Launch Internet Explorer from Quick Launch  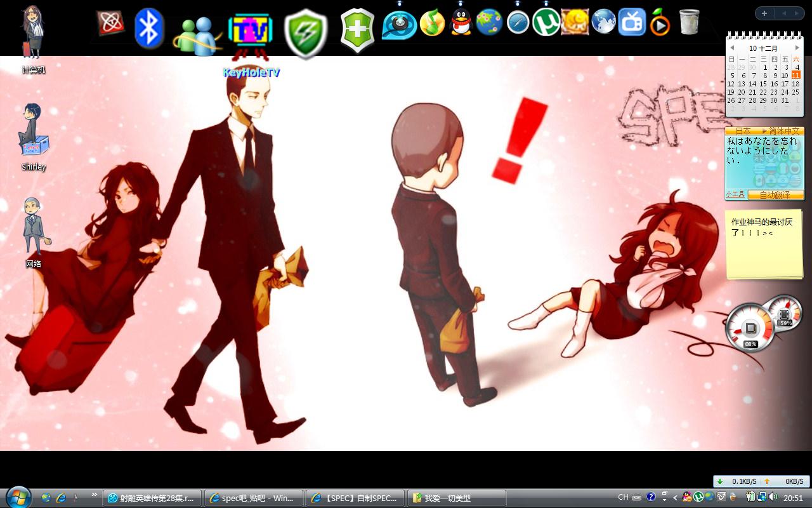pos(61,498)
